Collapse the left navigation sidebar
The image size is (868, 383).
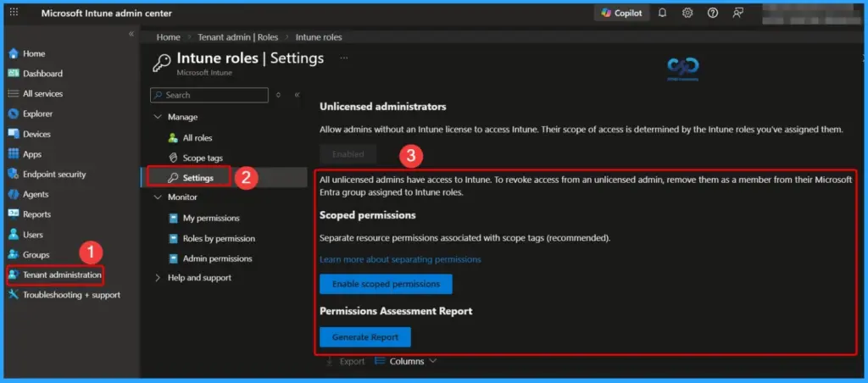click(x=131, y=34)
